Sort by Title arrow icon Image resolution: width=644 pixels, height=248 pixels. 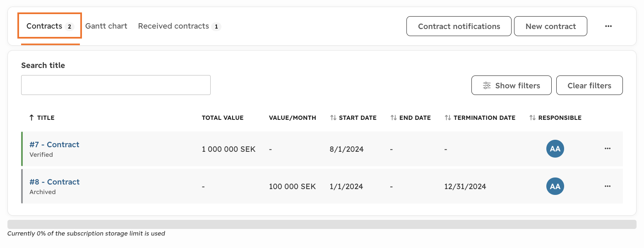click(31, 118)
